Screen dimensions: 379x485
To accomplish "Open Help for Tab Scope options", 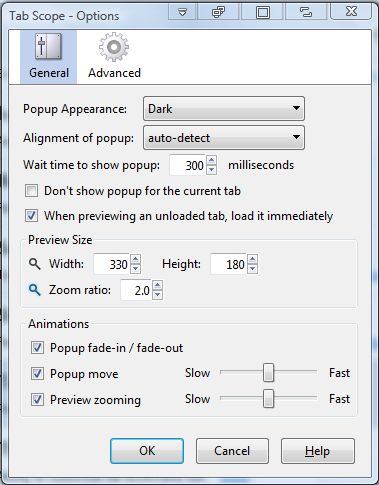I will point(317,451).
